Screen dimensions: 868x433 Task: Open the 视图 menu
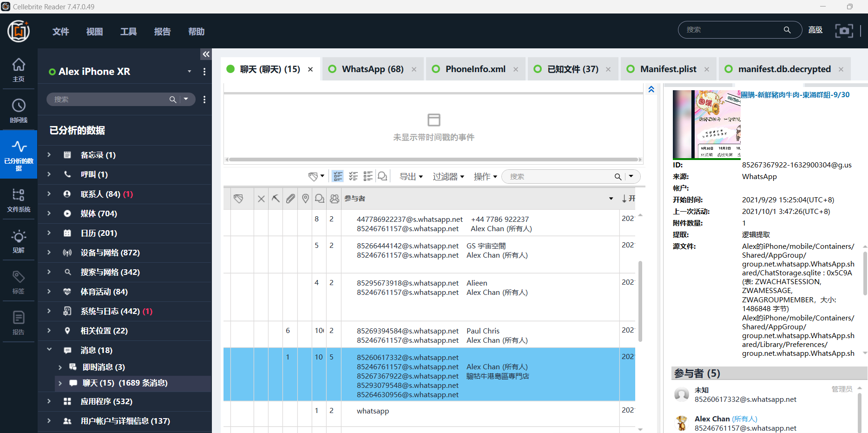click(94, 32)
